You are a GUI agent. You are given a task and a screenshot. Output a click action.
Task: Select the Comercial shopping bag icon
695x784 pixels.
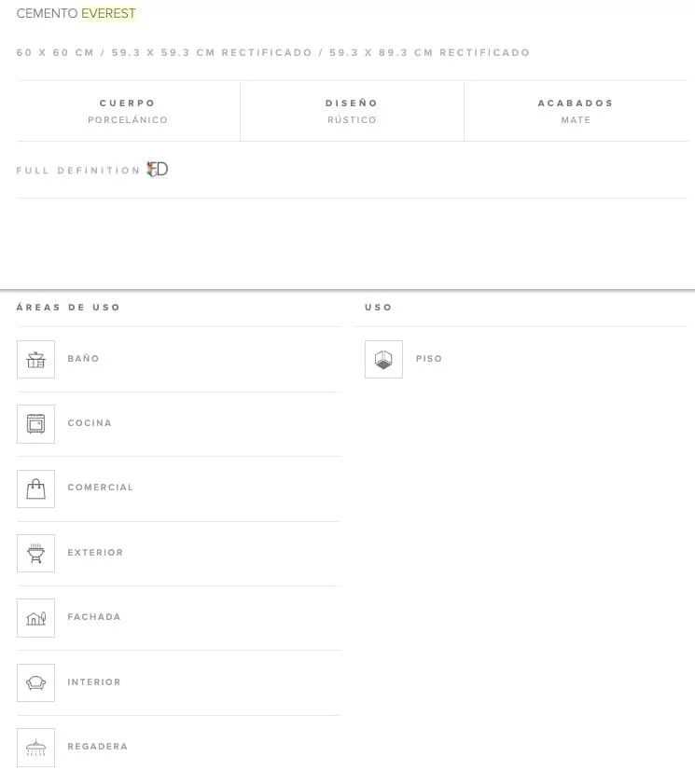pos(35,488)
